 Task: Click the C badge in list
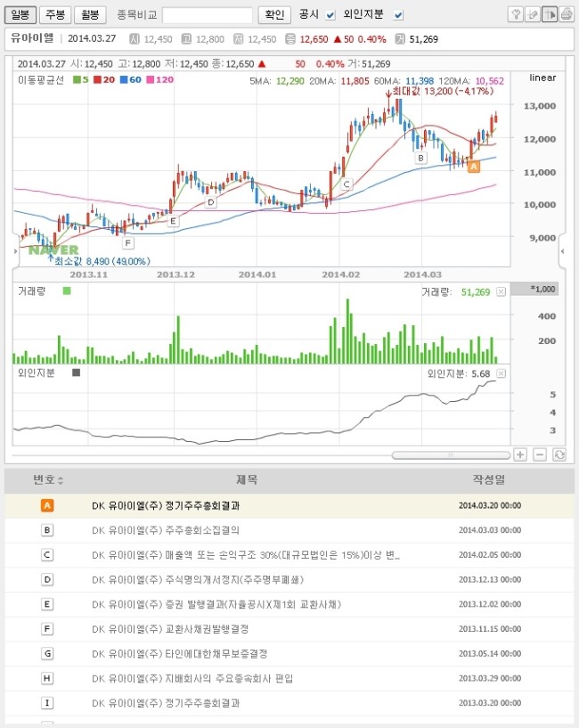coord(47,554)
